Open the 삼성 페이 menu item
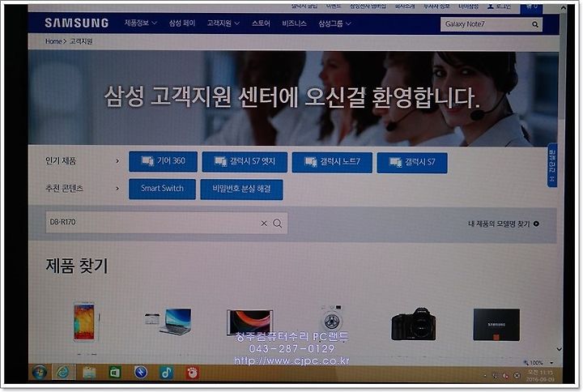 click(x=182, y=23)
